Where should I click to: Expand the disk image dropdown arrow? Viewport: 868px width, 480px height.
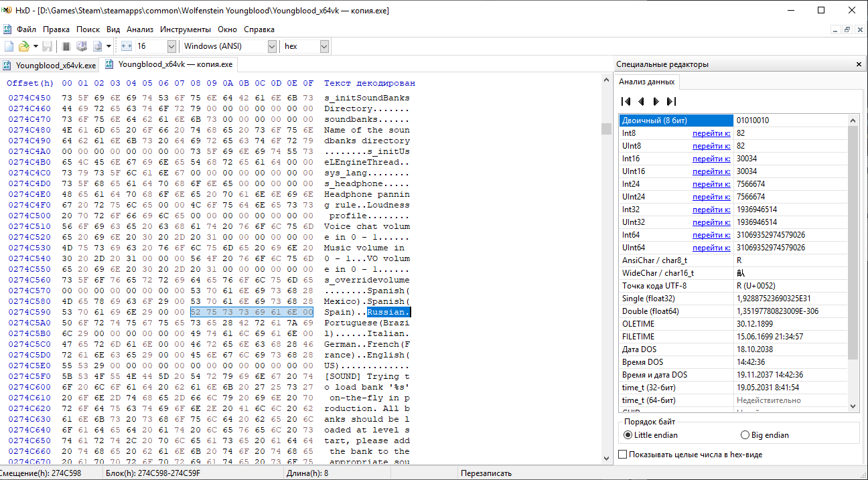click(x=108, y=46)
